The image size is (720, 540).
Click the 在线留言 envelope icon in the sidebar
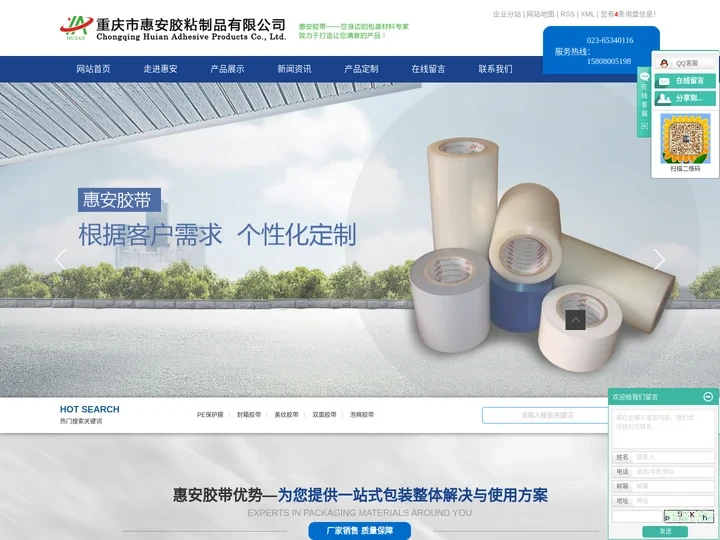(664, 81)
